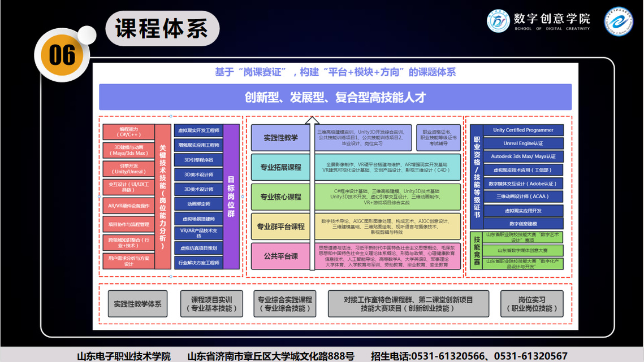644x362 pixels.
Task: Click the 专业拓展课程 teal block
Action: coord(280,167)
